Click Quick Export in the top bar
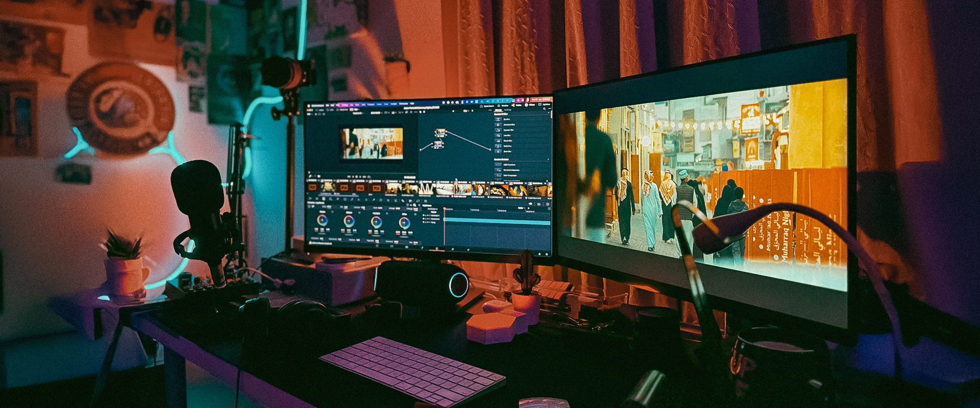This screenshot has height=408, width=980. coord(487,106)
